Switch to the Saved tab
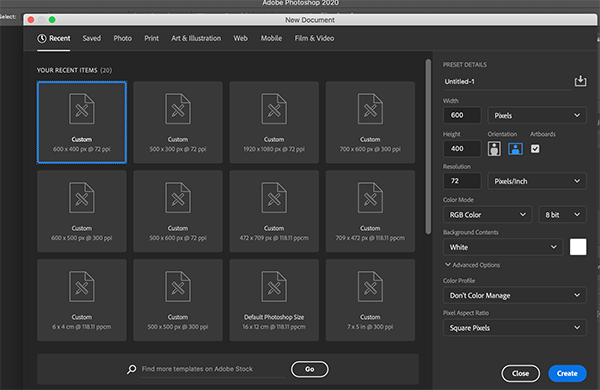This screenshot has width=600, height=390. [91, 38]
